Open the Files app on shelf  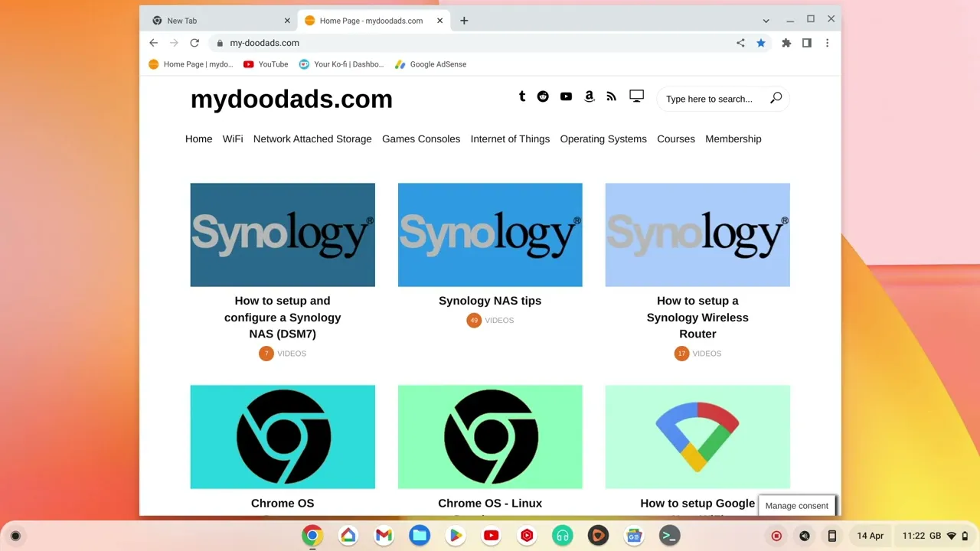420,536
